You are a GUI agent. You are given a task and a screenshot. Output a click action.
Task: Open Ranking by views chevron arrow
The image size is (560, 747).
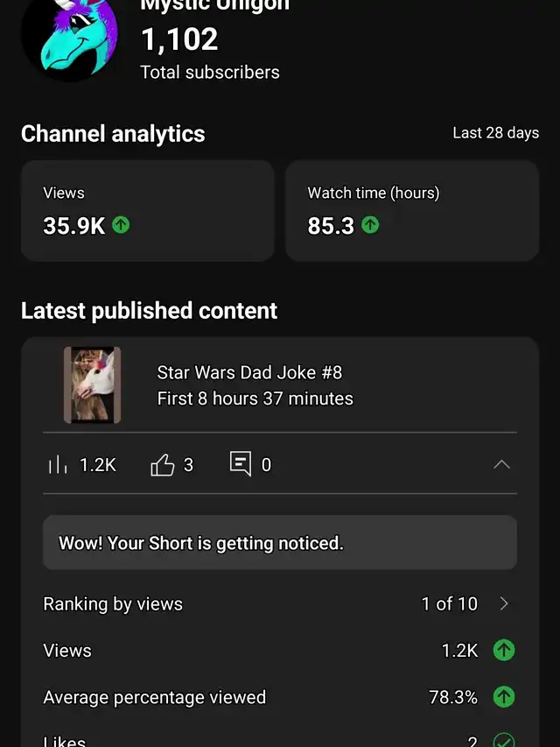click(503, 603)
